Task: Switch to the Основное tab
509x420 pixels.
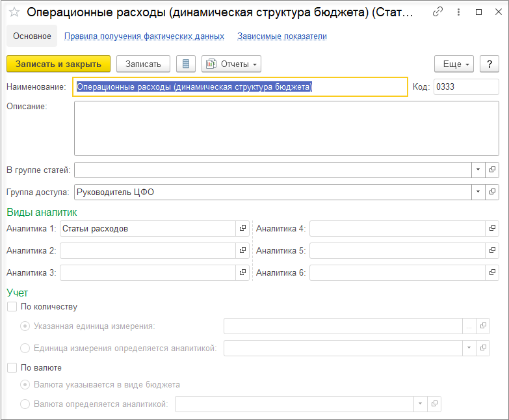Action: [x=32, y=36]
